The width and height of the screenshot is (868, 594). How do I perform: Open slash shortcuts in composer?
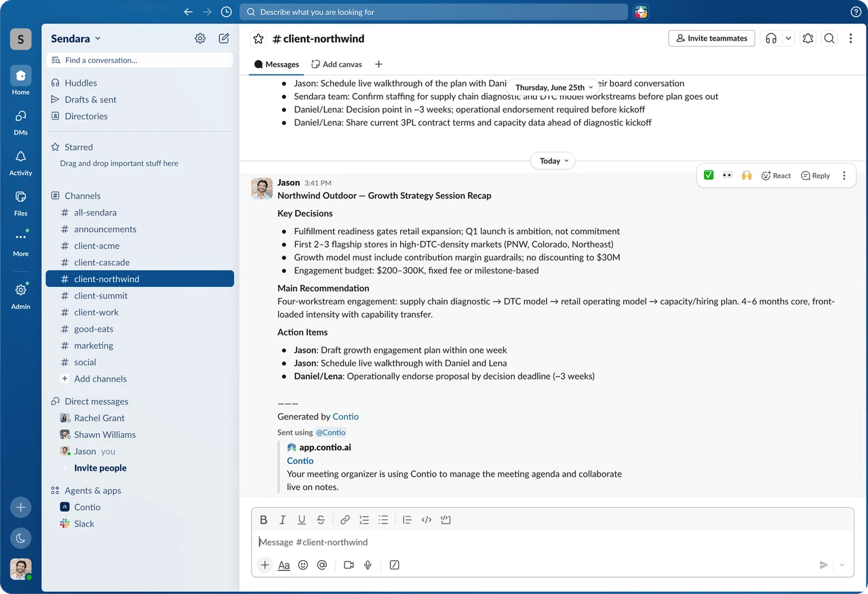[x=395, y=565]
